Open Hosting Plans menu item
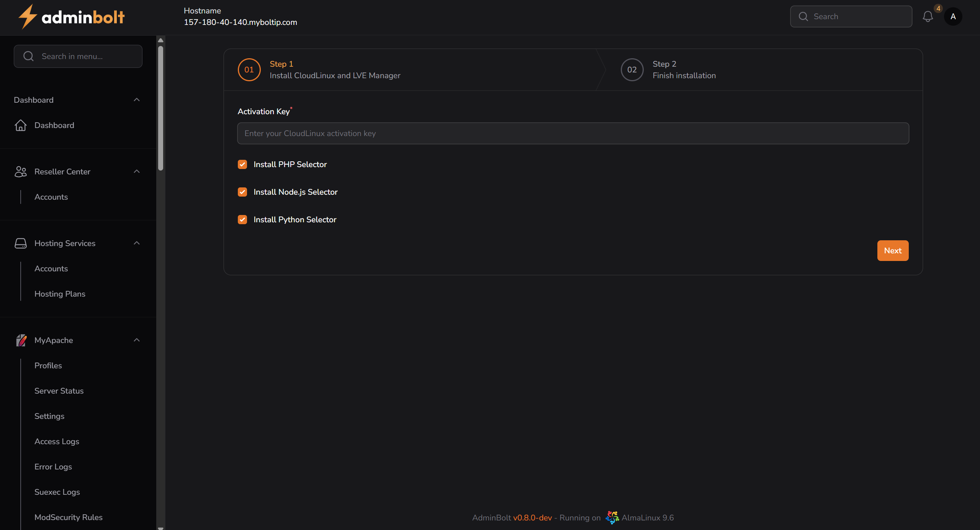Viewport: 980px width, 530px height. click(x=60, y=294)
